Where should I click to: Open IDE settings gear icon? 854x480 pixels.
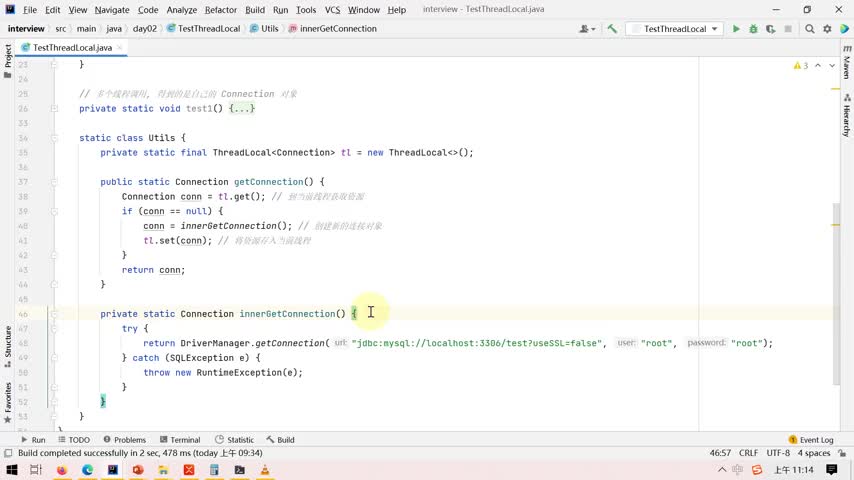click(x=827, y=29)
